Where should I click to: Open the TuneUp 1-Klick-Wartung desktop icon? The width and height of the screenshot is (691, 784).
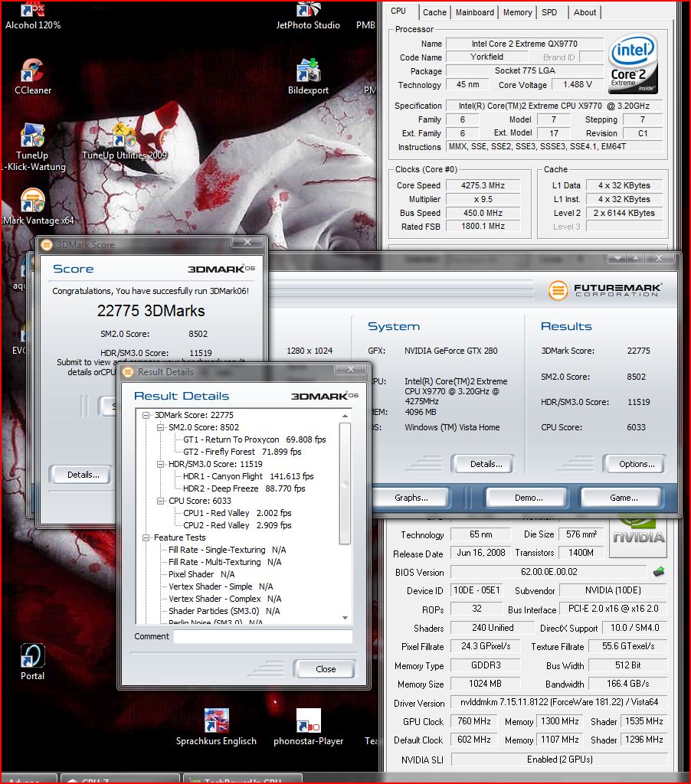[33, 147]
